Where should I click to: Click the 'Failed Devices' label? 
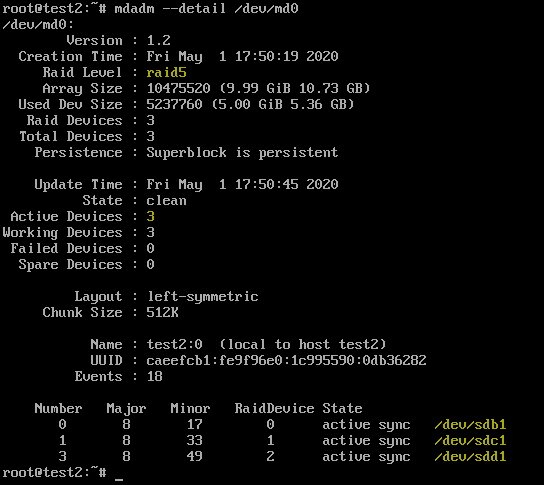pyautogui.click(x=67, y=248)
